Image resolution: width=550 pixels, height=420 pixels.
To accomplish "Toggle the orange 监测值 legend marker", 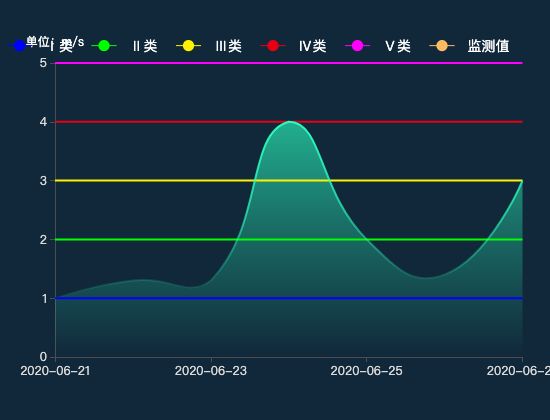I will click(442, 46).
